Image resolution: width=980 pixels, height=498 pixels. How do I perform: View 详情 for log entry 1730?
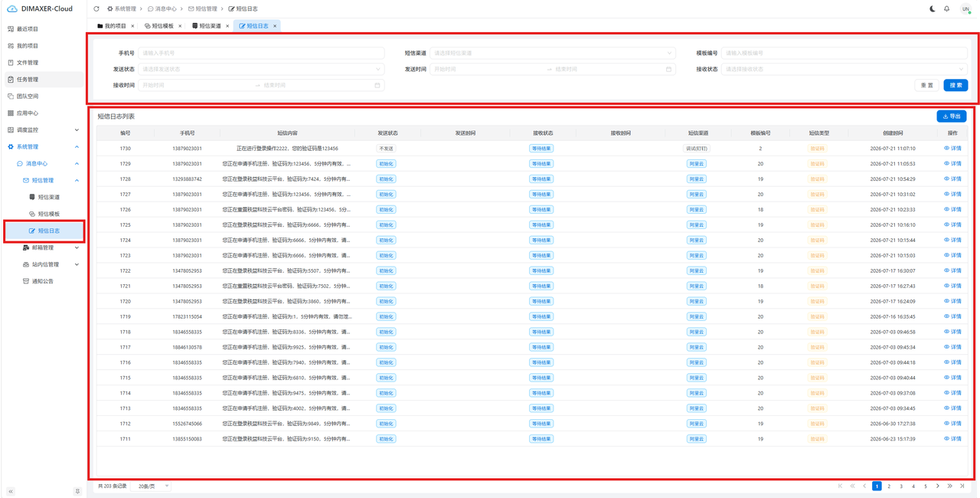coord(952,149)
